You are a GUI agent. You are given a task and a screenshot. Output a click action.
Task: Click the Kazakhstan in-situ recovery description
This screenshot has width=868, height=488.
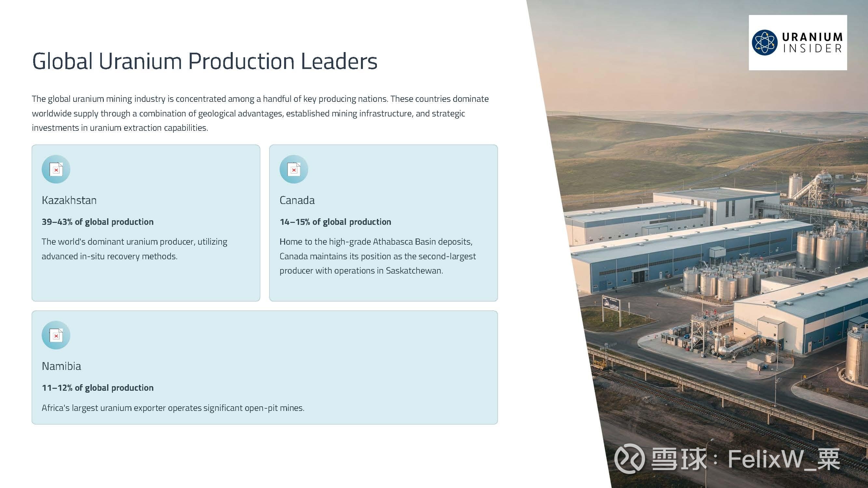134,249
